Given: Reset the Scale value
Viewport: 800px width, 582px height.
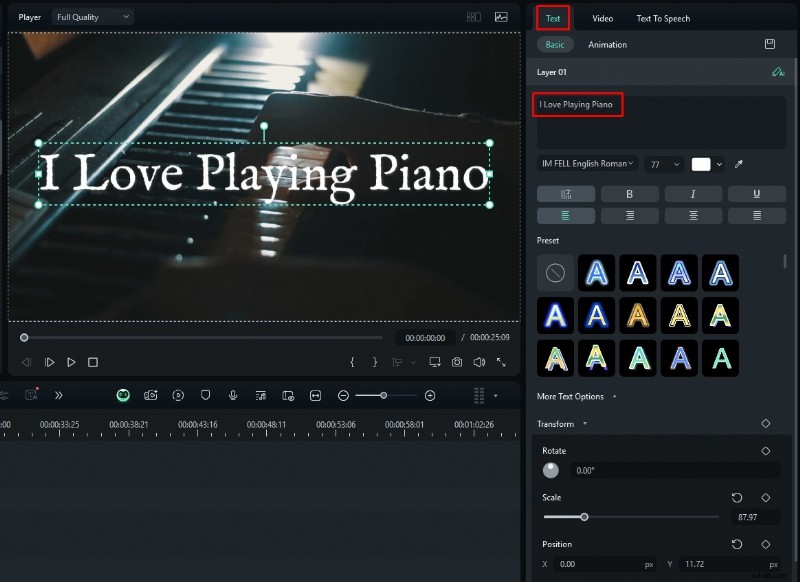Looking at the screenshot, I should point(737,497).
